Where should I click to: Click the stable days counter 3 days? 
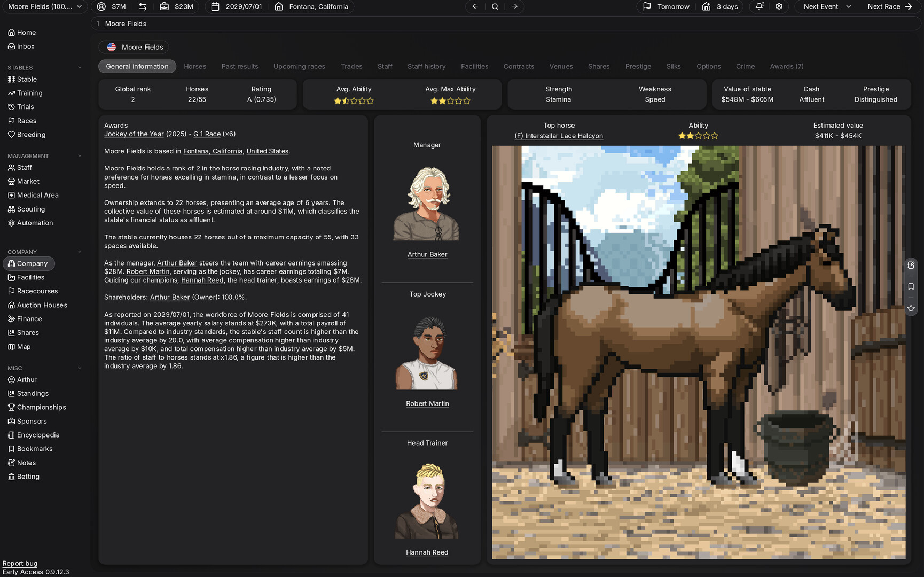click(x=720, y=6)
